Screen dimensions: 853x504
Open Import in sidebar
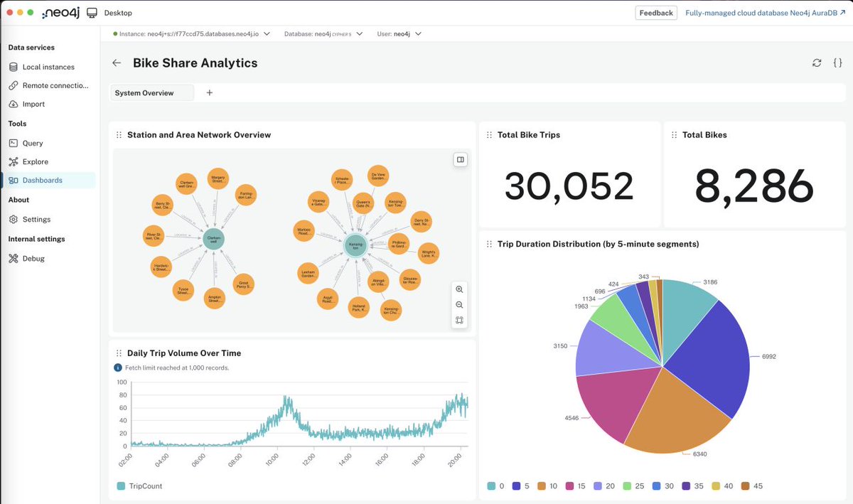[x=48, y=104]
